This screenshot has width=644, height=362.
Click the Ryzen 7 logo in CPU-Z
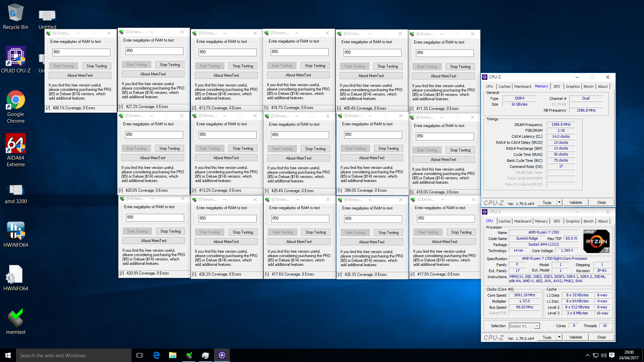click(596, 241)
